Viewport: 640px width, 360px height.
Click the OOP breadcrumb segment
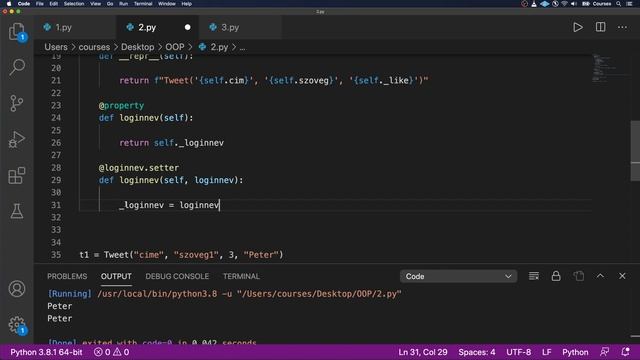(175, 47)
